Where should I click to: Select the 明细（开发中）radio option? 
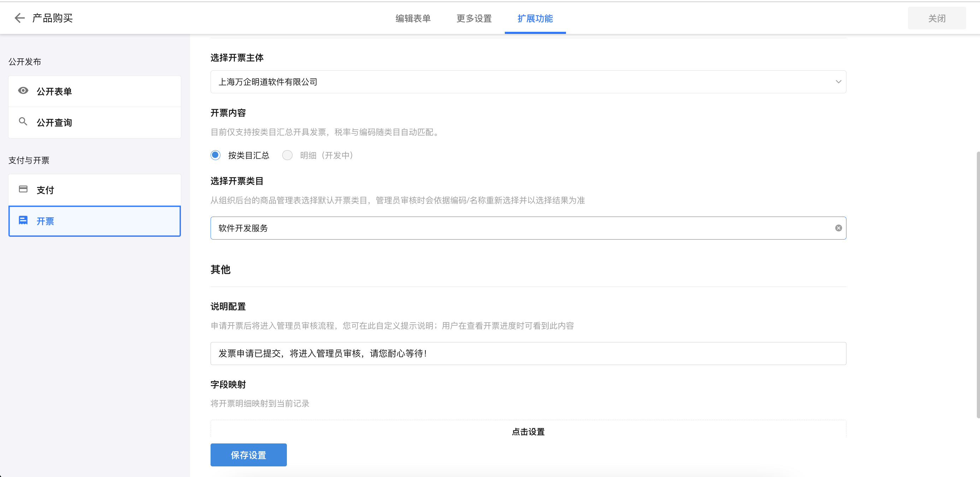[287, 155]
